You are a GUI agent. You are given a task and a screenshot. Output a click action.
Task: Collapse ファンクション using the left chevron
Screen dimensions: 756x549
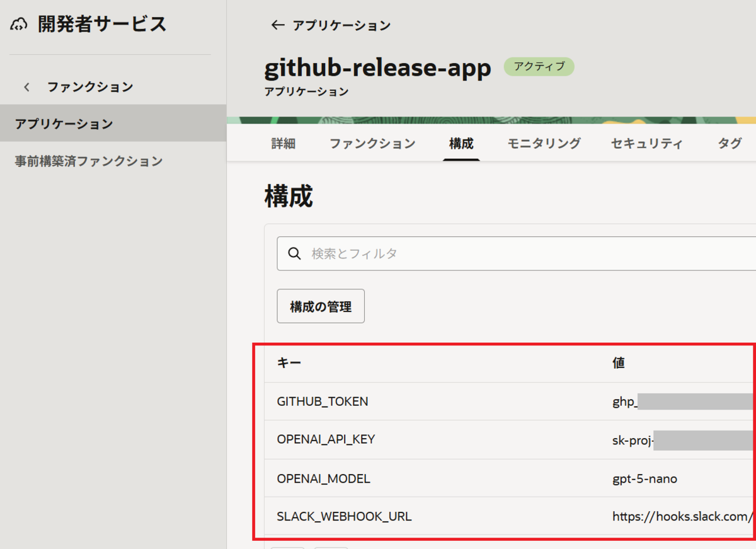(26, 87)
